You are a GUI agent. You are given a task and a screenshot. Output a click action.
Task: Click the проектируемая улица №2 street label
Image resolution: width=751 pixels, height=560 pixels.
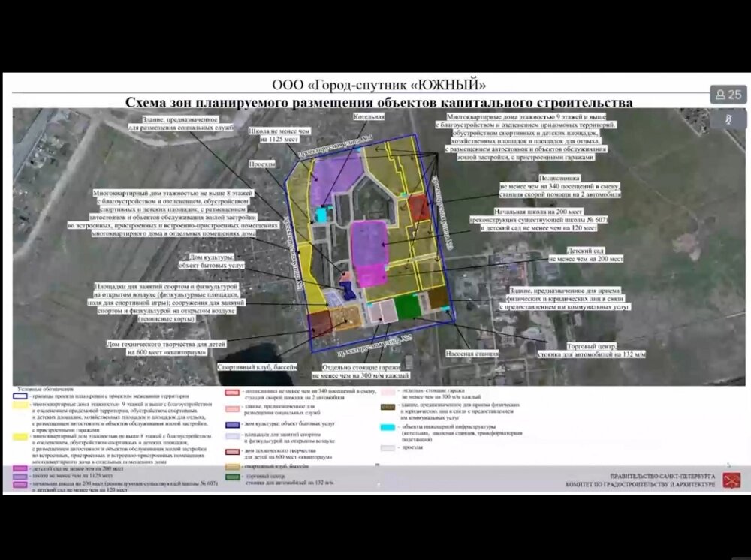click(x=375, y=346)
